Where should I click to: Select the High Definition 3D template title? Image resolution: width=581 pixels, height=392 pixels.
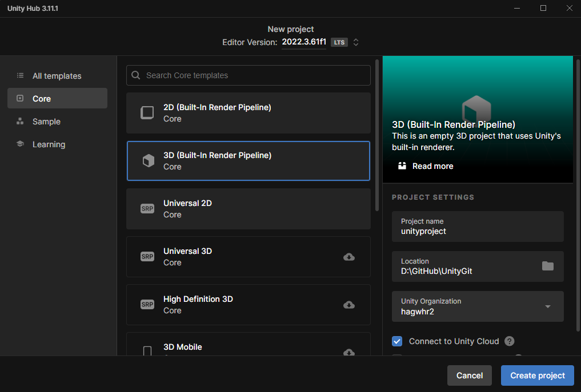pyautogui.click(x=198, y=299)
